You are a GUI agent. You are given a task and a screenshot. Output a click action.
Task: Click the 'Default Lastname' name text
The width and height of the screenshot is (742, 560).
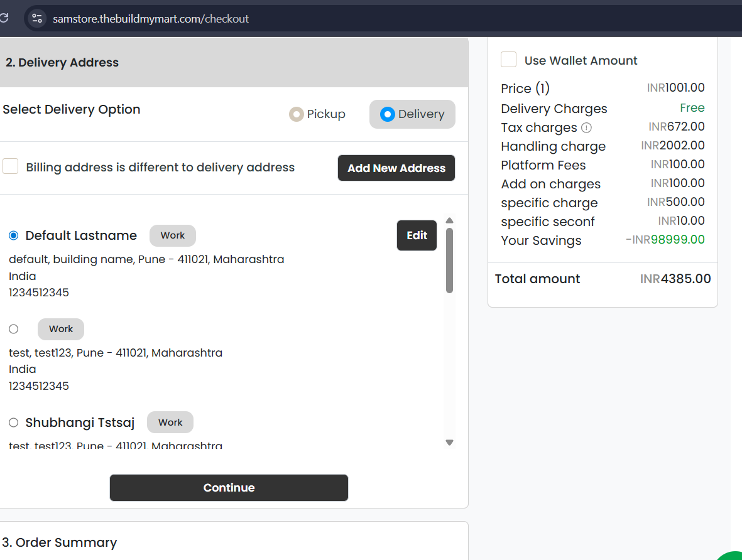(x=81, y=235)
